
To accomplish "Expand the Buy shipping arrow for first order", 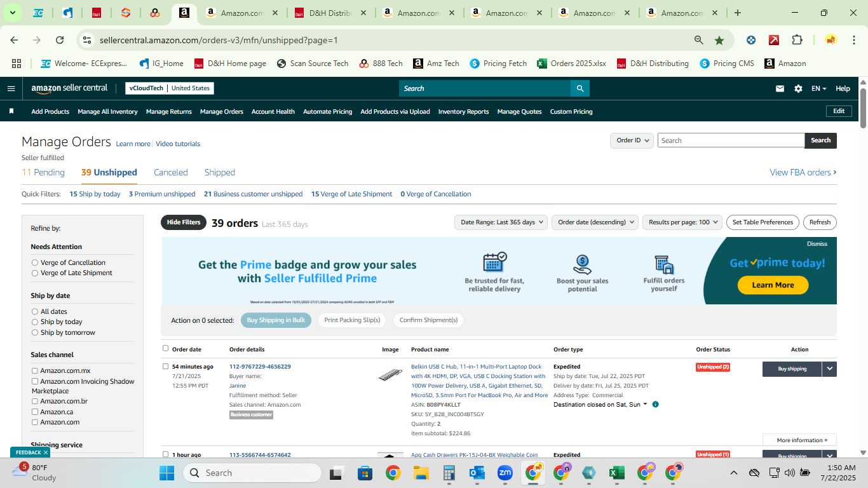I will point(829,369).
